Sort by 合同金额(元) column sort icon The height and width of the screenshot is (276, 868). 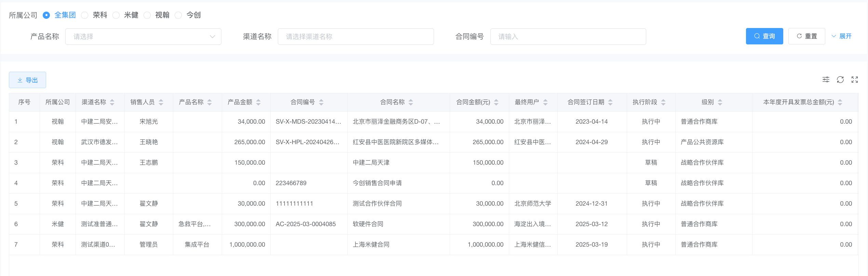pos(496,102)
